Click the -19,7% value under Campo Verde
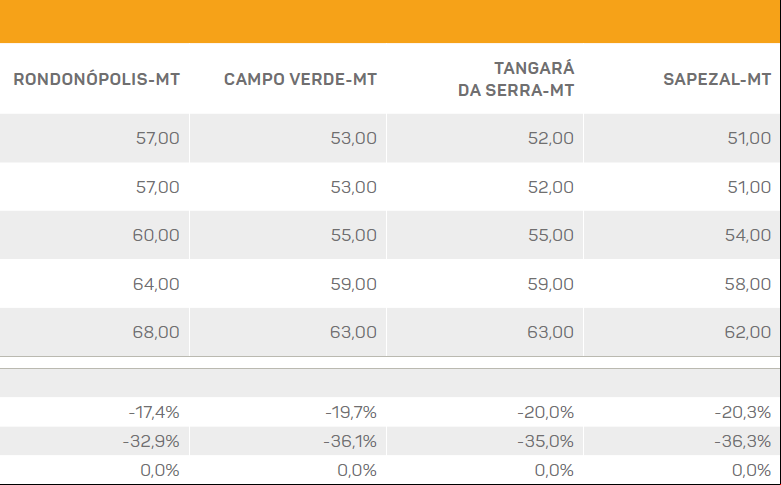 [351, 412]
